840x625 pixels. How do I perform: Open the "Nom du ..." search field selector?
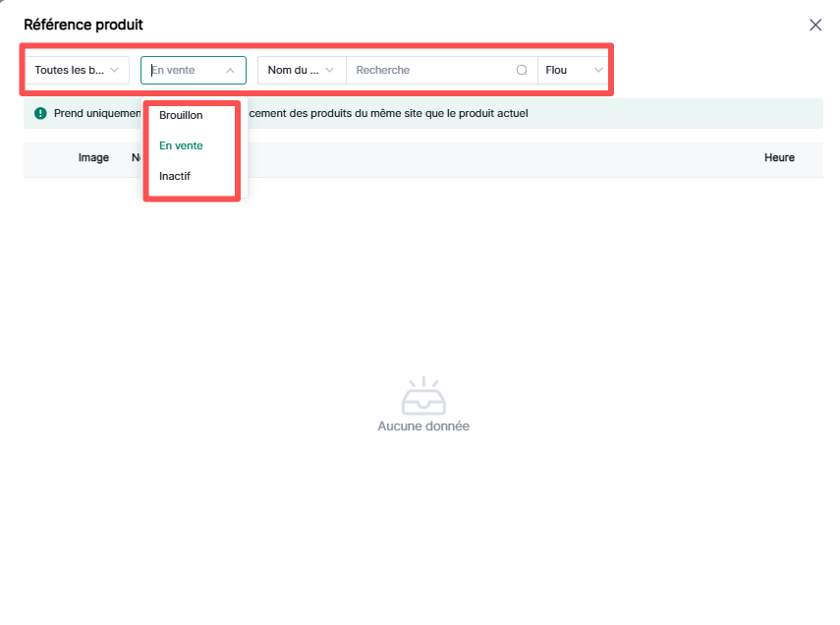click(302, 71)
